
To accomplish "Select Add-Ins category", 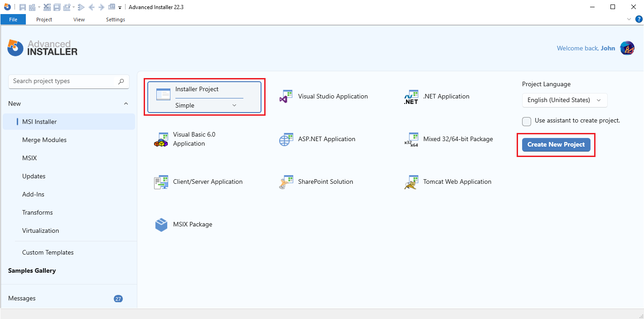I will pos(34,194).
